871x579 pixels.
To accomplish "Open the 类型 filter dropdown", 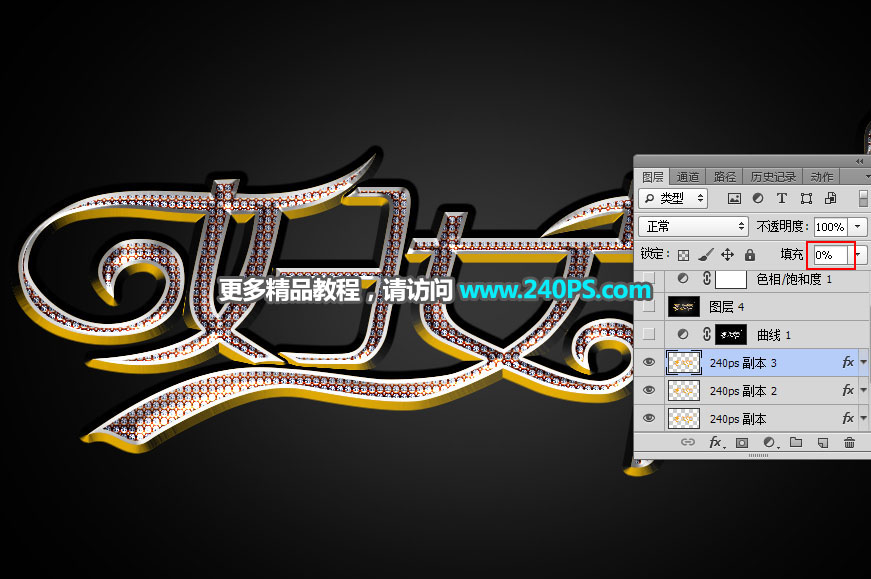I will [673, 198].
